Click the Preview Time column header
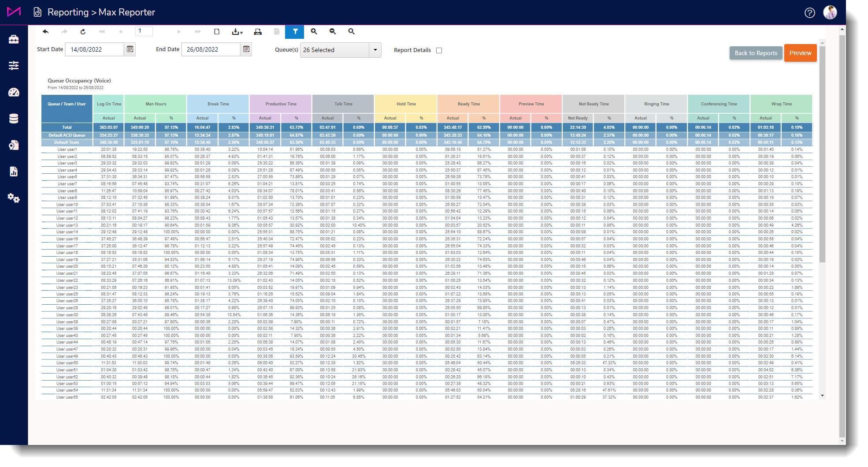The height and width of the screenshot is (467, 868). pos(531,104)
